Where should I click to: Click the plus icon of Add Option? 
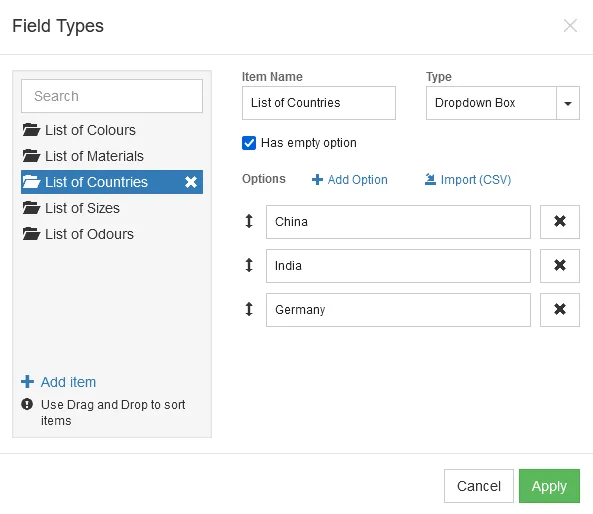click(x=317, y=180)
